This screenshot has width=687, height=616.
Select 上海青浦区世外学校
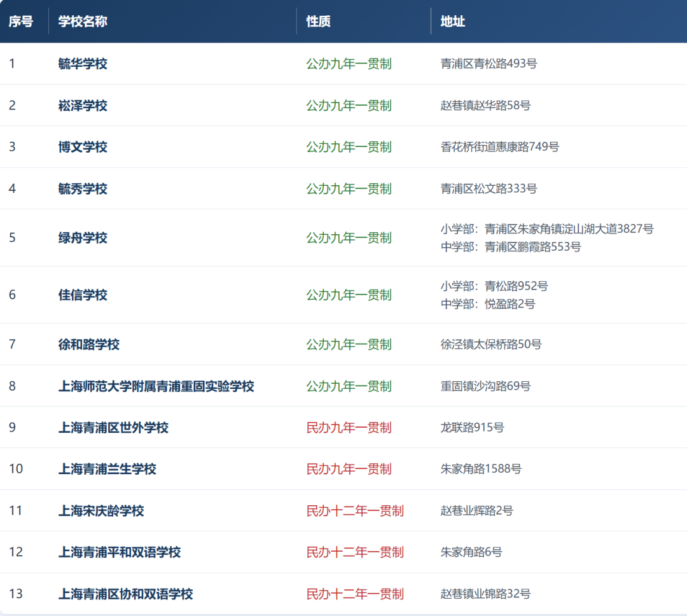click(x=113, y=428)
